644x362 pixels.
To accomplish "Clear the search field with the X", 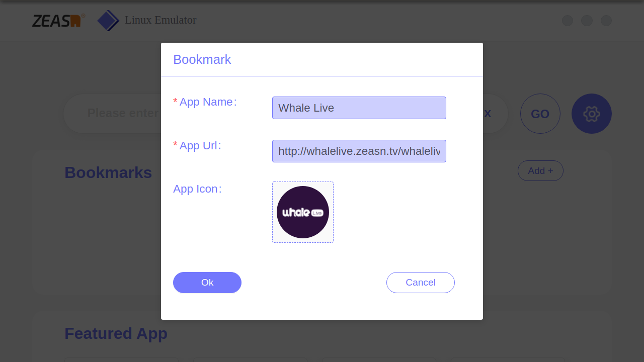I will pos(488,114).
